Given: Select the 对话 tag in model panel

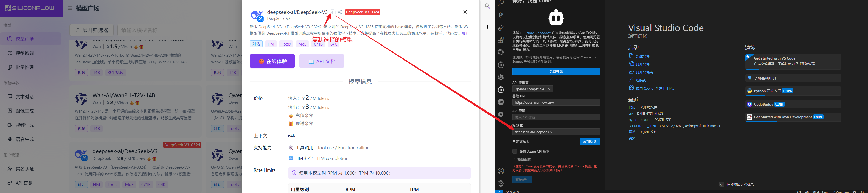Looking at the screenshot, I should (x=256, y=44).
